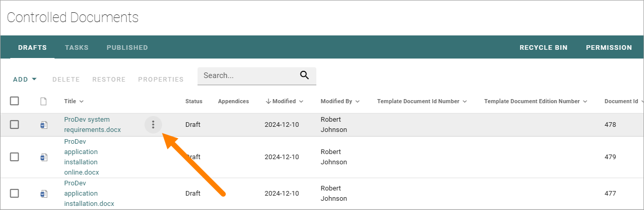This screenshot has height=210, width=644.
Task: Focus the Search input field
Action: pyautogui.click(x=249, y=75)
